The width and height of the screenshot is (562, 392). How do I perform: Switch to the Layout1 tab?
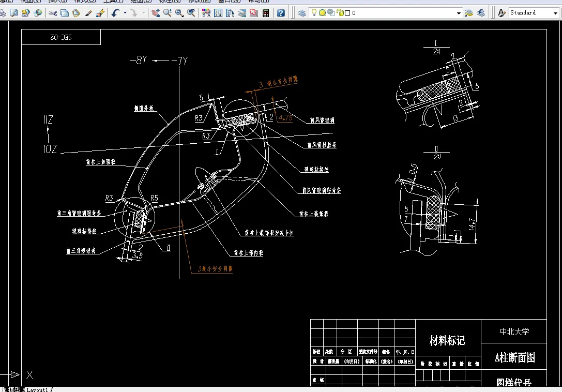click(38, 389)
